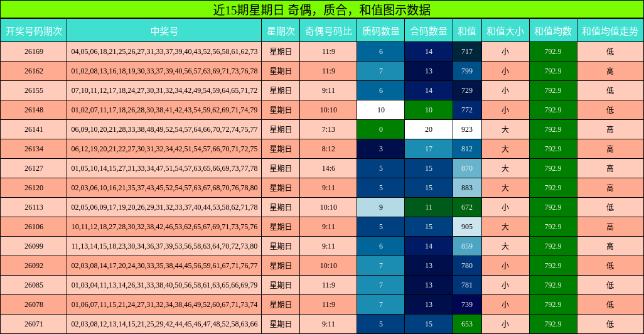
Task: Click the sum value 653 cell
Action: tap(467, 324)
